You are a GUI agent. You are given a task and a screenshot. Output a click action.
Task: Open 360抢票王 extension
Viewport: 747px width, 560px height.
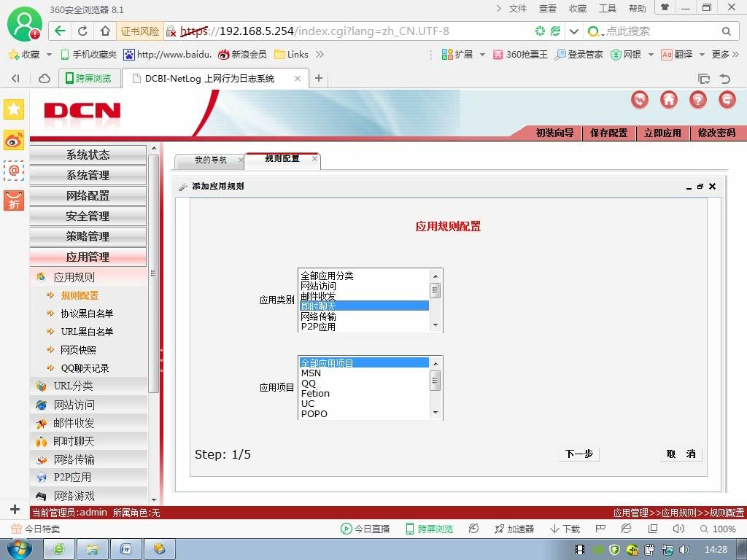[x=520, y=54]
